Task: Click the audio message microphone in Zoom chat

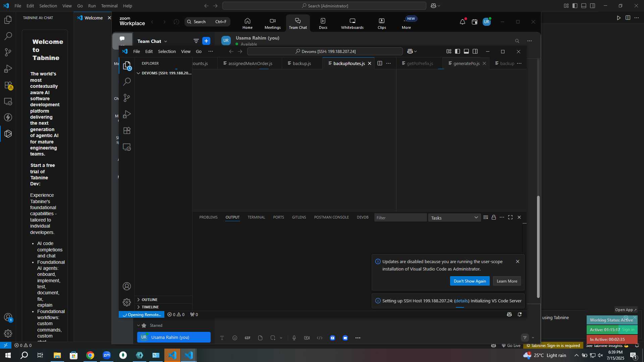Action: [x=294, y=338]
